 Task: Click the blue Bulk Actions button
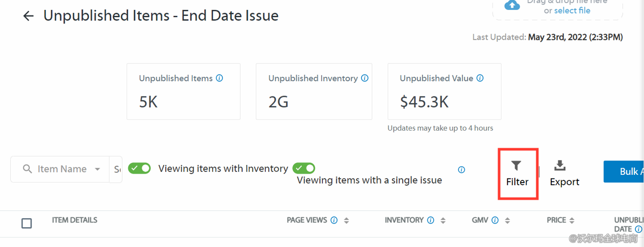(x=626, y=171)
